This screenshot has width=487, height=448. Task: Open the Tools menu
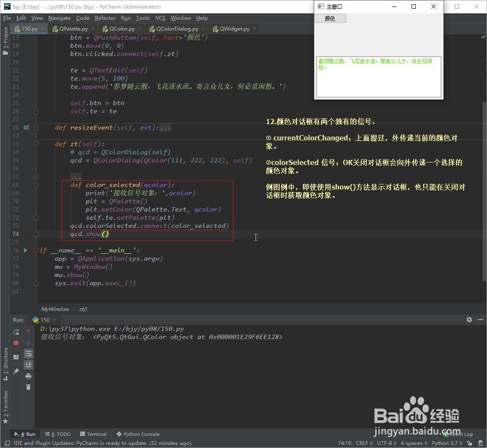click(143, 18)
